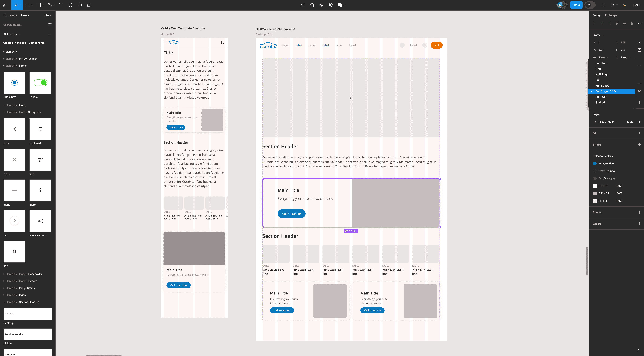Screen dimensions: 644x356
Task: Select the Pen tool
Action: pyautogui.click(x=50, y=5)
